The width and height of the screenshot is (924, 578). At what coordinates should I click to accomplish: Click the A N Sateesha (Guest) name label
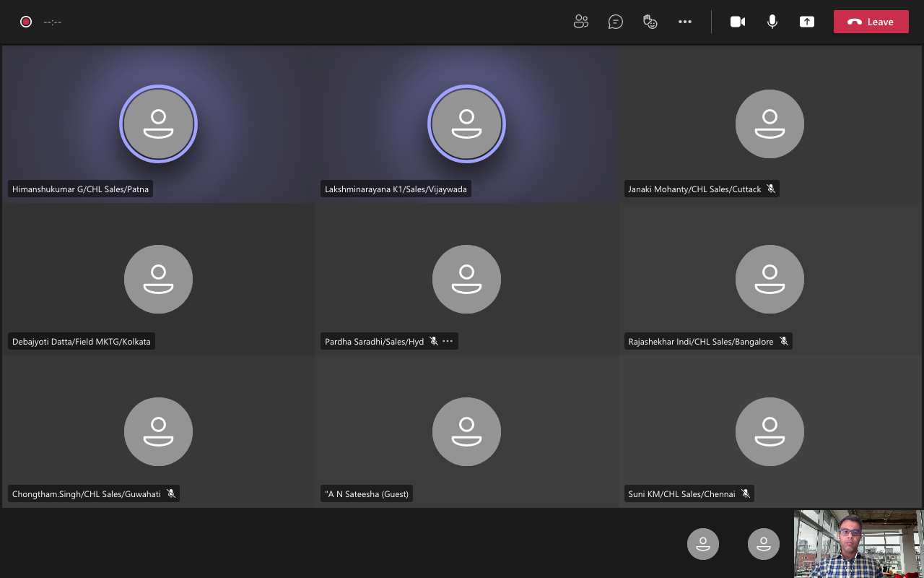[368, 494]
